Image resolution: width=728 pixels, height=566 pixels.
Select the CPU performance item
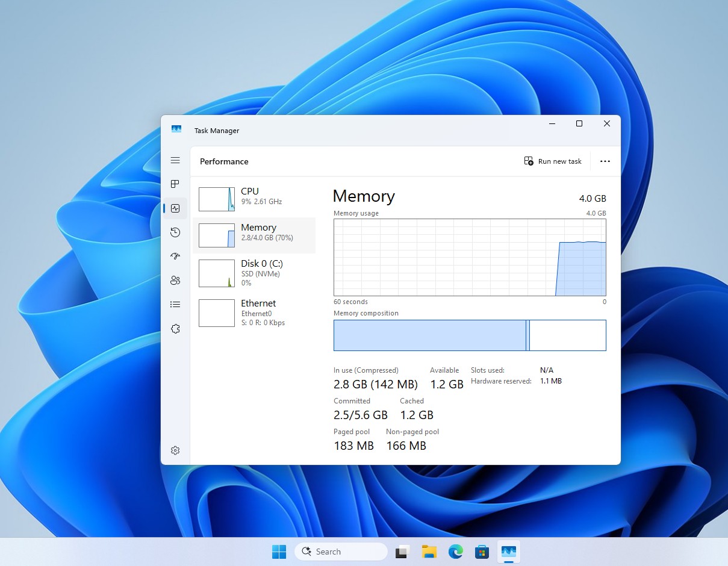pyautogui.click(x=254, y=199)
